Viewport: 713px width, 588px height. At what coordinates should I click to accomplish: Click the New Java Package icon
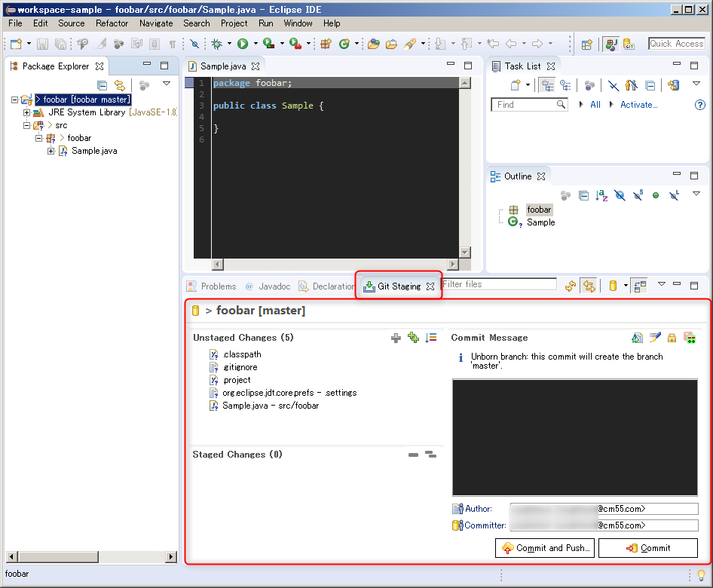pyautogui.click(x=326, y=44)
